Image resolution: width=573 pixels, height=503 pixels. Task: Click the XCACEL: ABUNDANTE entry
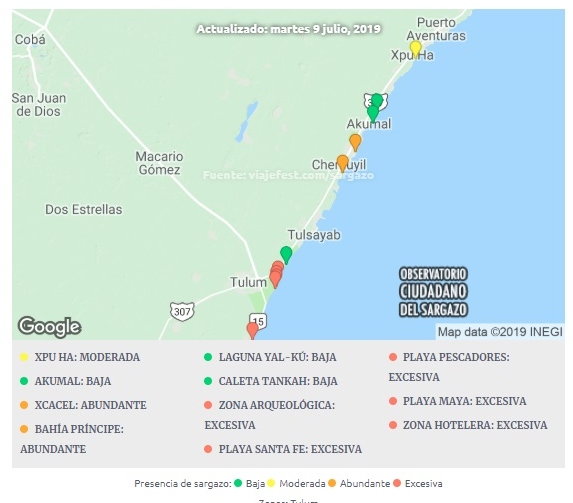coord(83,405)
